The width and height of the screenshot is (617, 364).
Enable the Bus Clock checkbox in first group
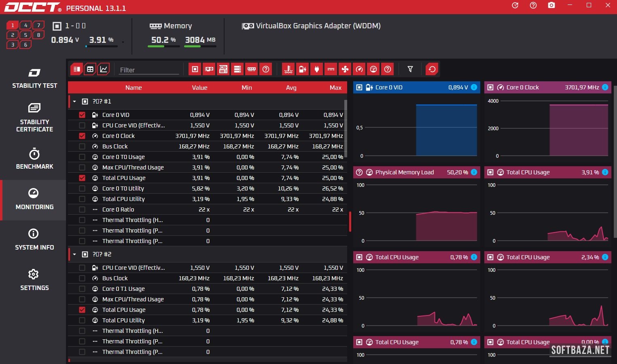[82, 146]
